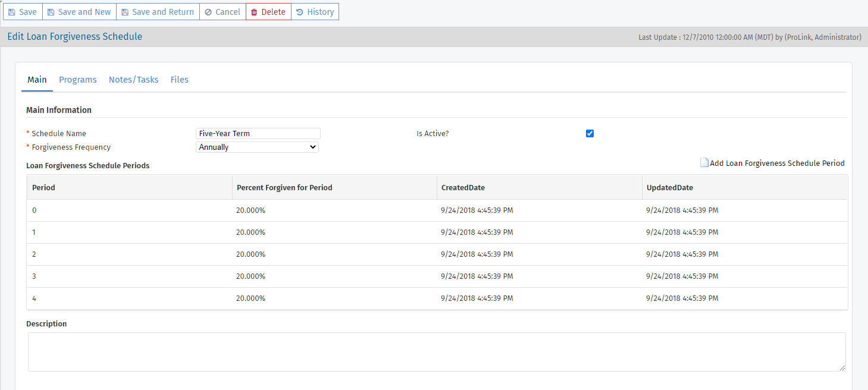Select the Files tab

[x=180, y=80]
